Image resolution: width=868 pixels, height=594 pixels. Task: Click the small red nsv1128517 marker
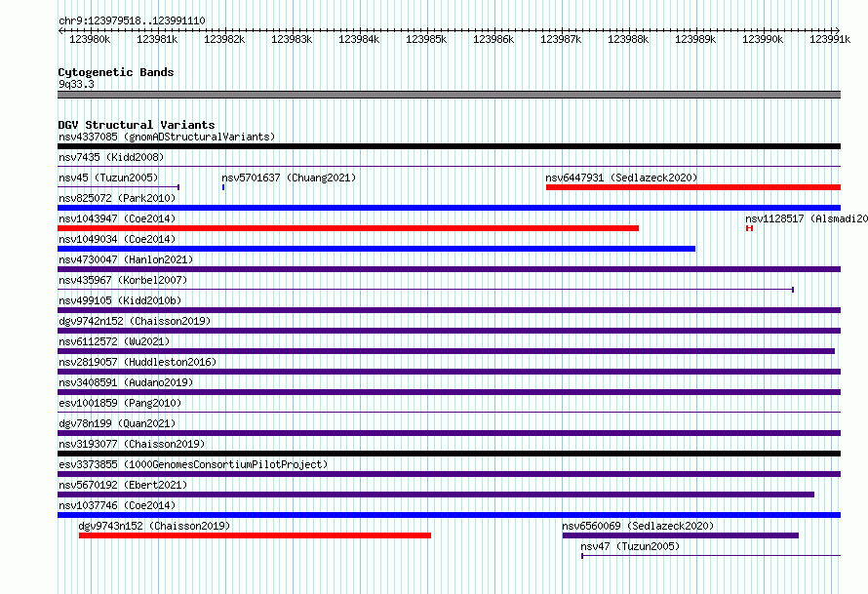[750, 228]
